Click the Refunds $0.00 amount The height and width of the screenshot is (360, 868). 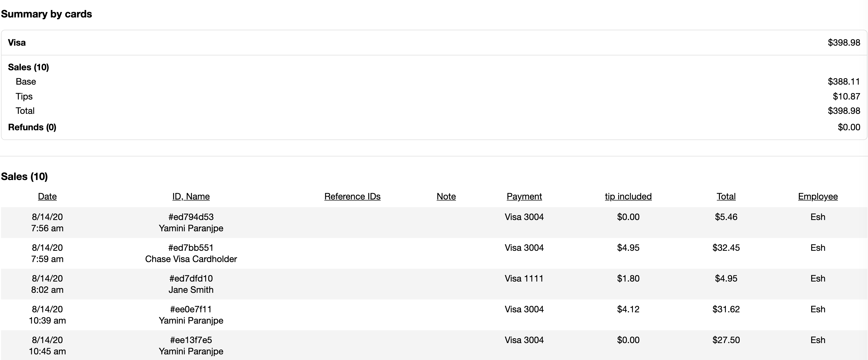(849, 127)
